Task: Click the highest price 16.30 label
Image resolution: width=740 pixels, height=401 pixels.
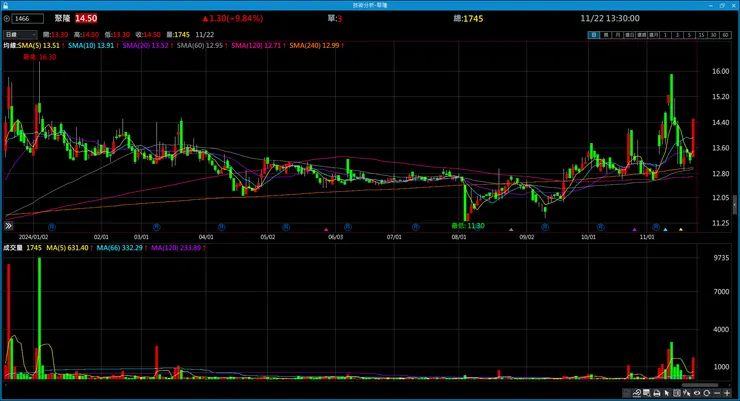Action: (x=40, y=57)
